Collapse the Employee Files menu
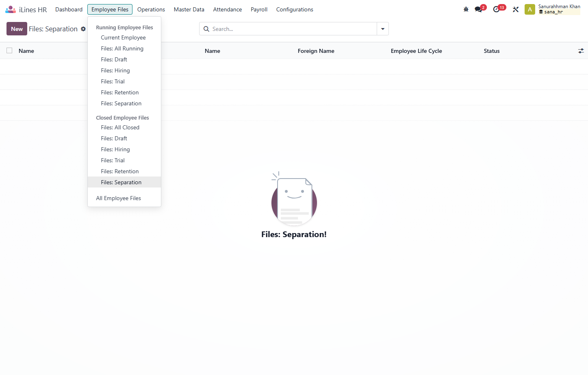The width and height of the screenshot is (588, 375). [x=110, y=9]
